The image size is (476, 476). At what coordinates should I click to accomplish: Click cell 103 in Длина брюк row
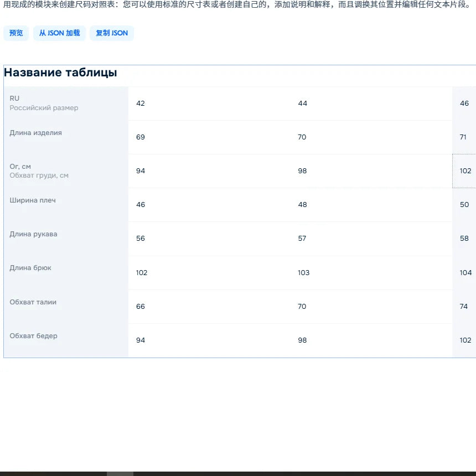click(x=371, y=273)
